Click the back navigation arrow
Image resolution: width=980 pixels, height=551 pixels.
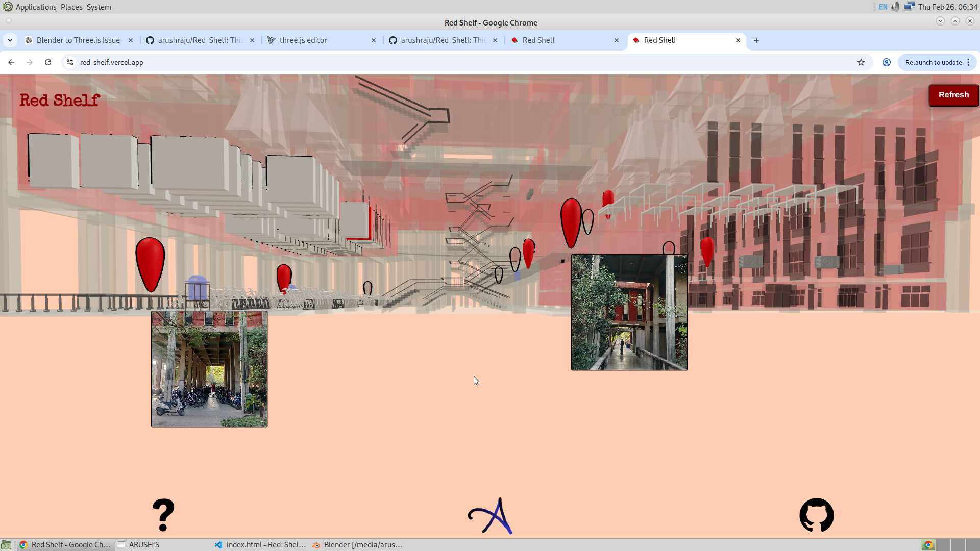(11, 62)
